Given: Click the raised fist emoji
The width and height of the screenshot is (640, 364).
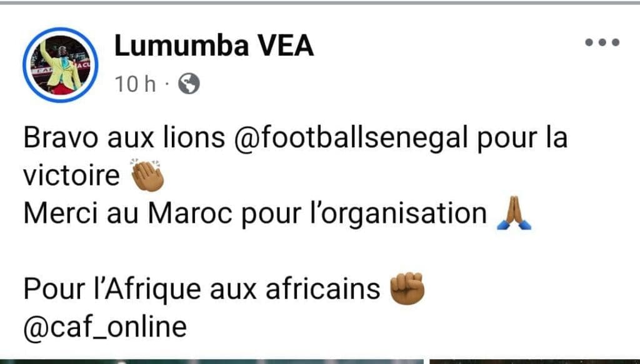Looking at the screenshot, I should coord(407,288).
